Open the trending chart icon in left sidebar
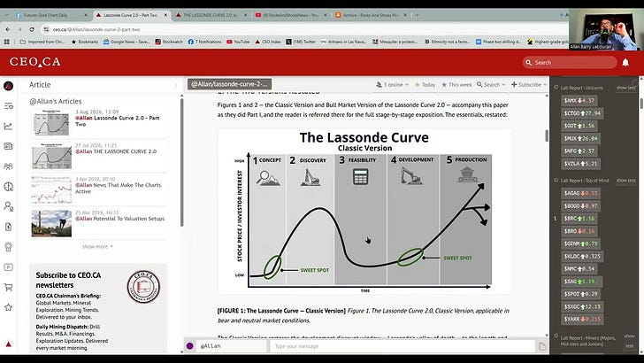 coord(8,127)
